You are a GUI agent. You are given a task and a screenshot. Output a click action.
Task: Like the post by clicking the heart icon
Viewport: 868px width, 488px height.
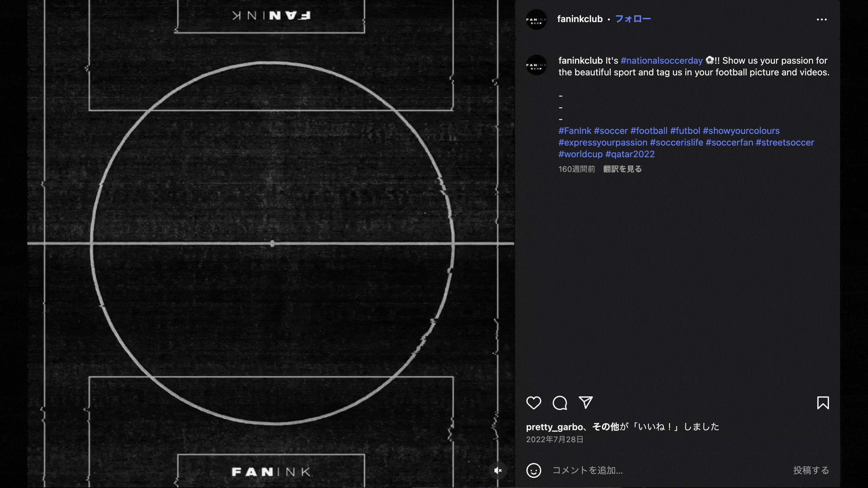coord(534,403)
